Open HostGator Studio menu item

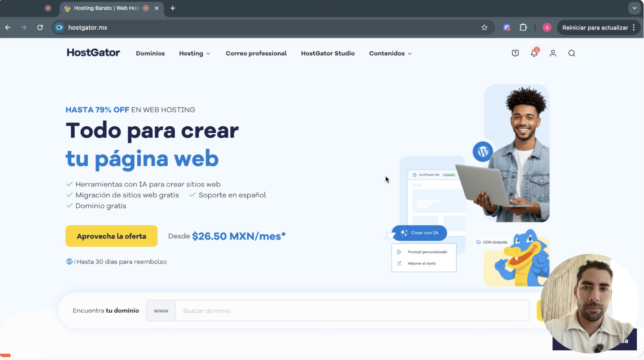[x=327, y=53]
